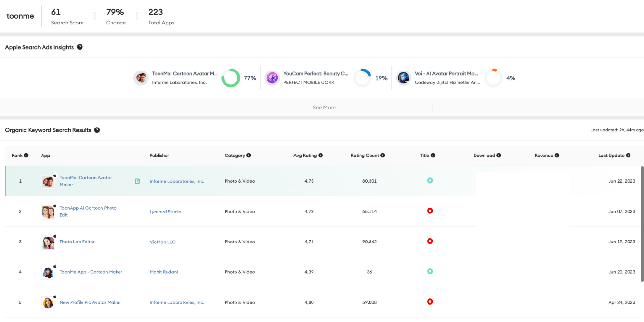
Task: Show info for the Category column
Action: [x=249, y=155]
